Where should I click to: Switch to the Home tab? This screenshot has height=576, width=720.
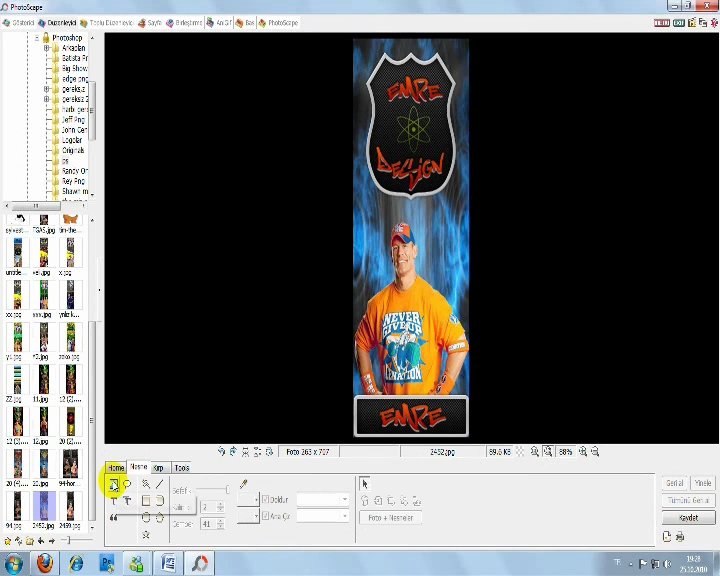point(116,468)
